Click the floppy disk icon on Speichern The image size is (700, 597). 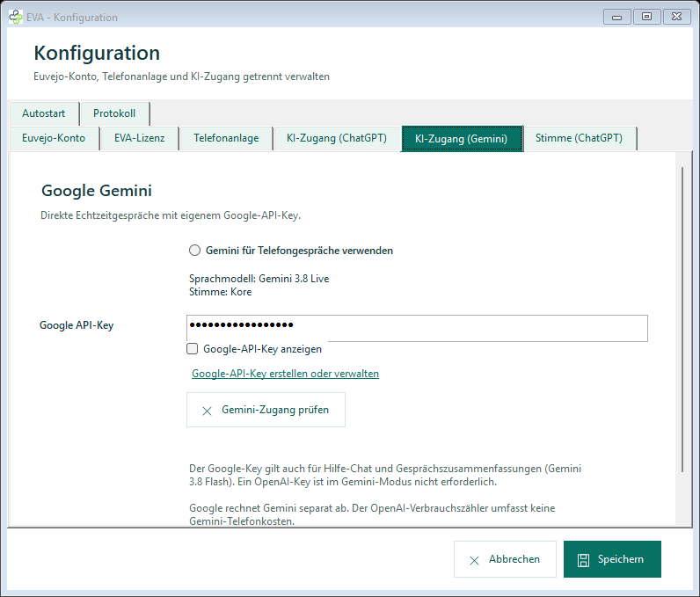(584, 560)
